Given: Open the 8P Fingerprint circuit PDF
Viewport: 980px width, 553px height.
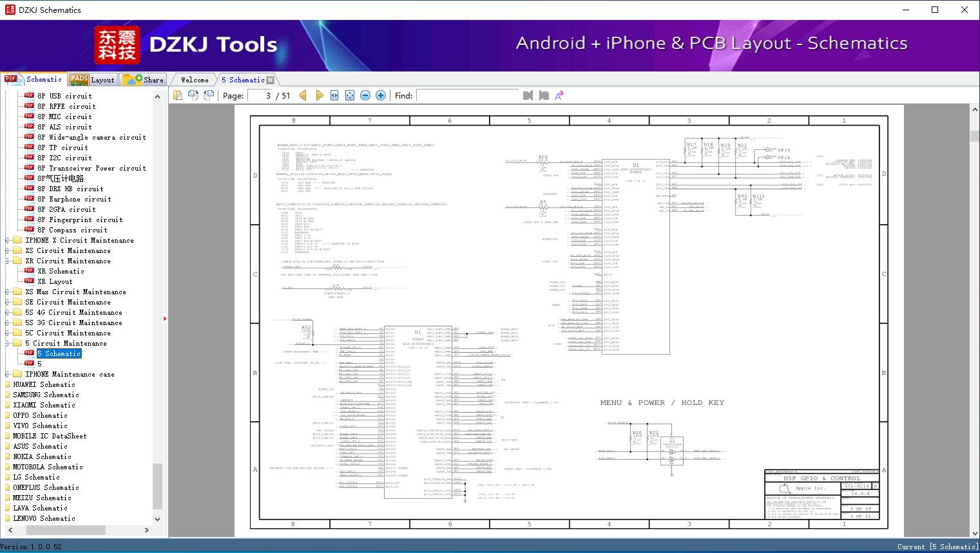Looking at the screenshot, I should (x=79, y=220).
